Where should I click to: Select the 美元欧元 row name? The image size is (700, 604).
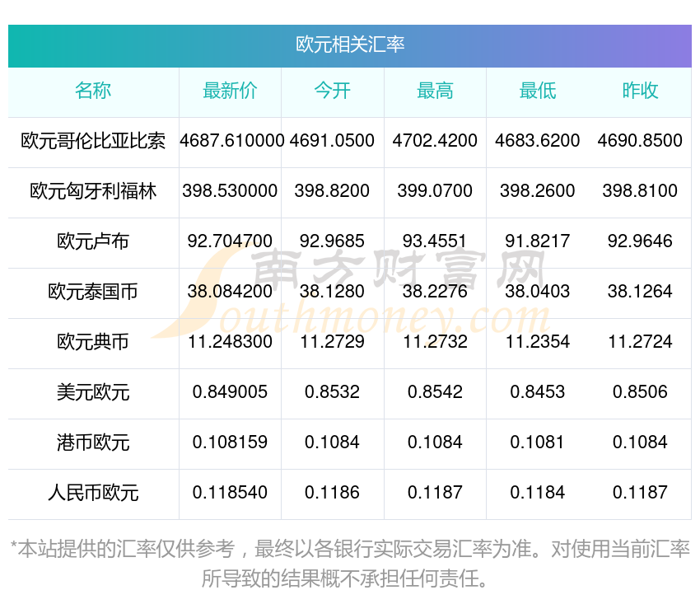pyautogui.click(x=93, y=392)
